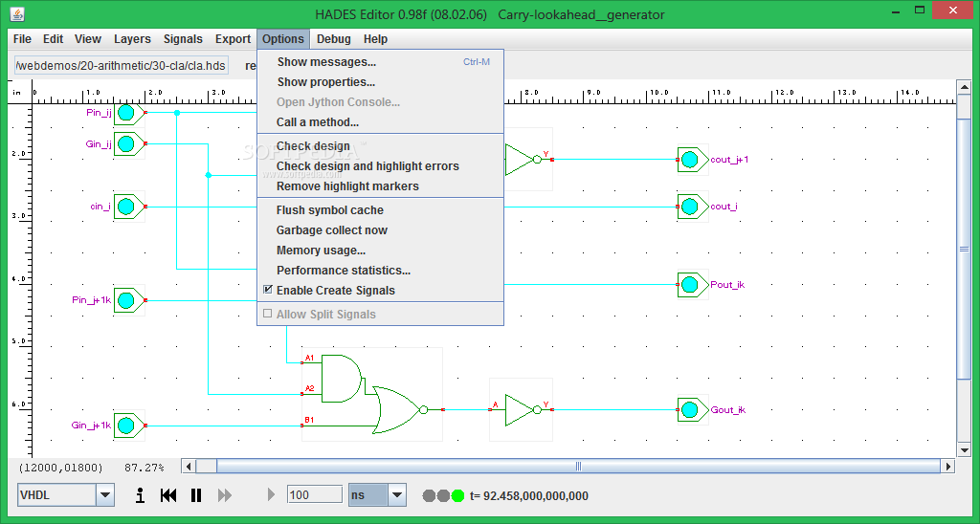The height and width of the screenshot is (524, 980).
Task: Select the AND-OR-invert gate
Action: [x=372, y=394]
